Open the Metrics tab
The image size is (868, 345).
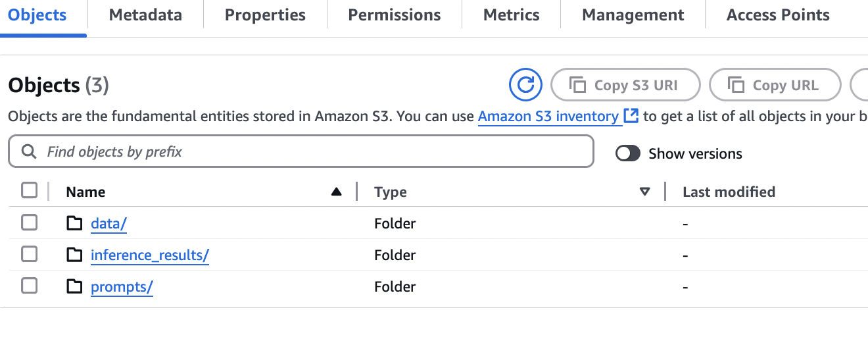pyautogui.click(x=511, y=15)
